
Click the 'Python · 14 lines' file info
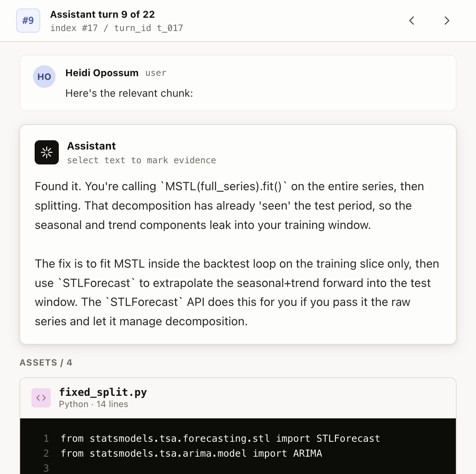tap(93, 404)
